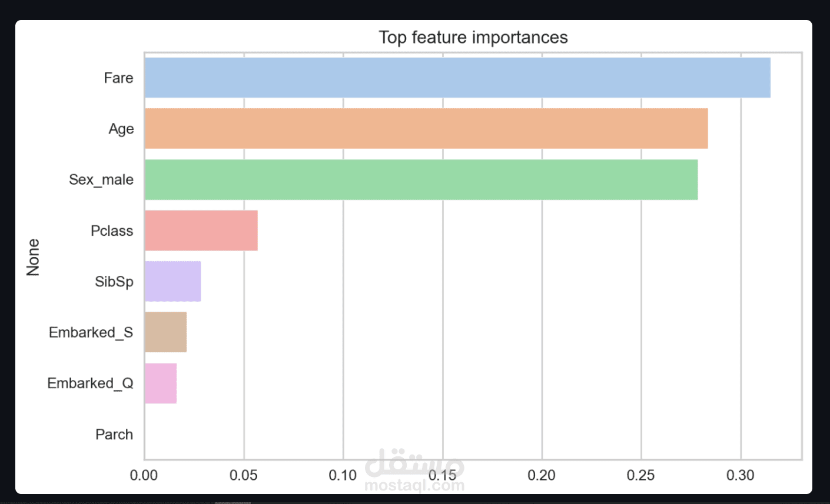The height and width of the screenshot is (504, 830).
Task: Select the Parch axis label
Action: (x=114, y=435)
